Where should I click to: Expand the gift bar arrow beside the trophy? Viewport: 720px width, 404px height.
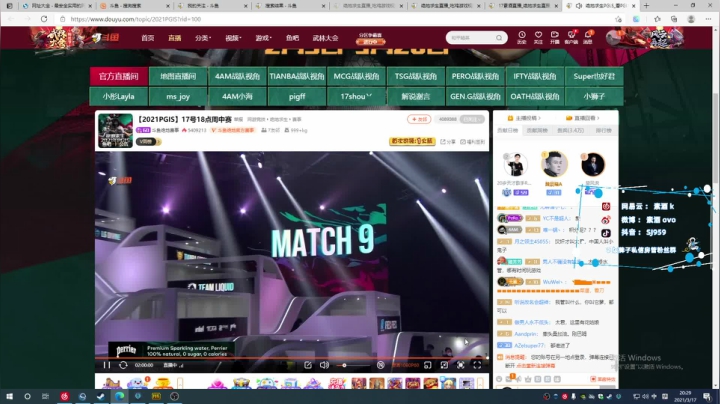180,382
